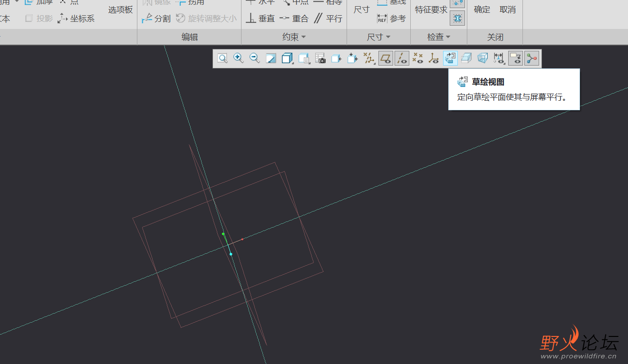The width and height of the screenshot is (628, 364).
Task: Select the Project (投影) tool
Action: [x=39, y=19]
